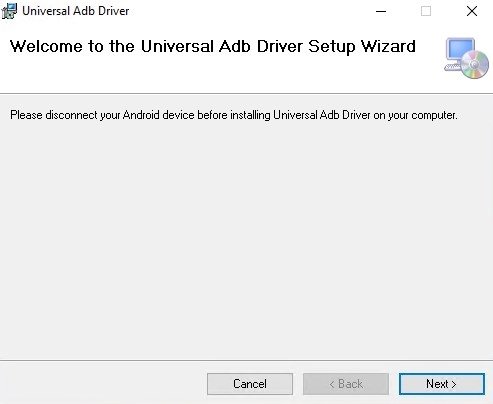Cancel the Universal Adb Driver setup
The height and width of the screenshot is (404, 493).
[x=250, y=384]
